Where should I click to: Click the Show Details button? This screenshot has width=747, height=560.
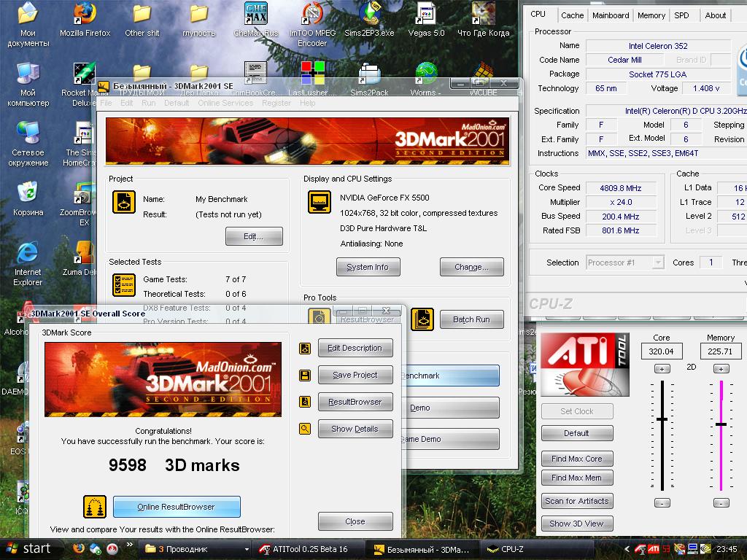click(x=355, y=429)
